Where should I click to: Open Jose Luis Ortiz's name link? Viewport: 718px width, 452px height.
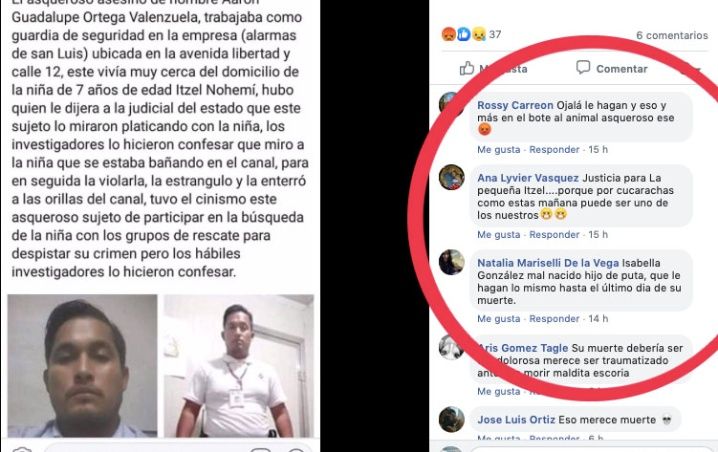[x=516, y=419]
